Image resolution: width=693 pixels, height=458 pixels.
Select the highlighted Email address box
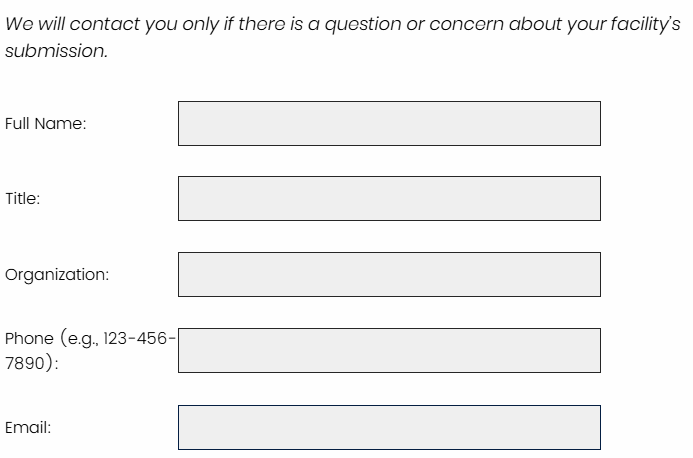pos(389,427)
